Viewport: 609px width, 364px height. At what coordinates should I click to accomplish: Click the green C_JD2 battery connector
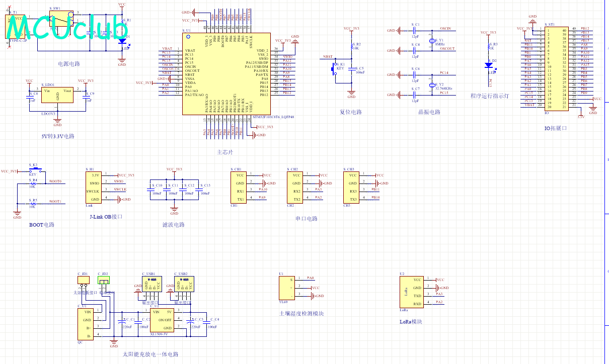pyautogui.click(x=103, y=279)
